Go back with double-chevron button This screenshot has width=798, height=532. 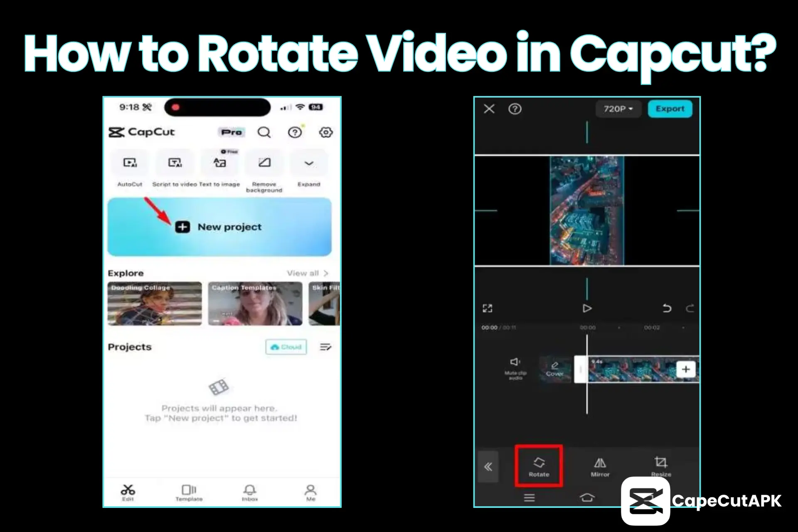pos(488,467)
